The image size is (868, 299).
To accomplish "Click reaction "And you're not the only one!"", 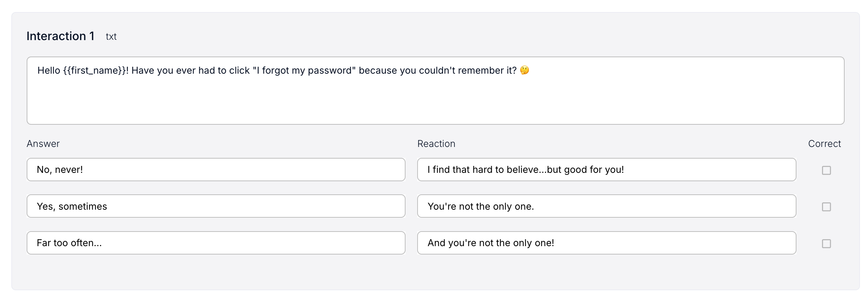I will point(607,243).
